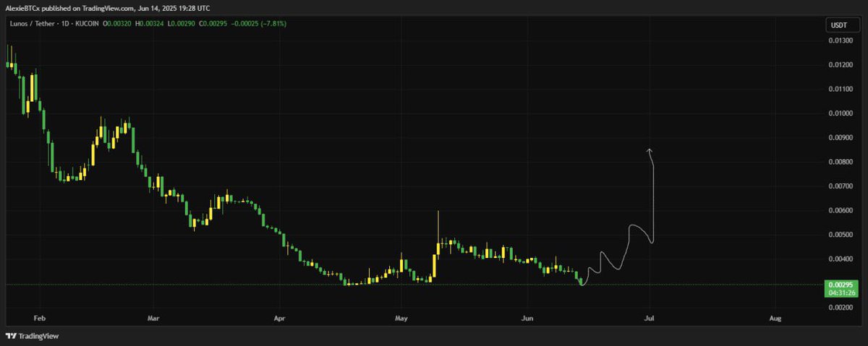Click the Jul time axis label

tap(650, 317)
